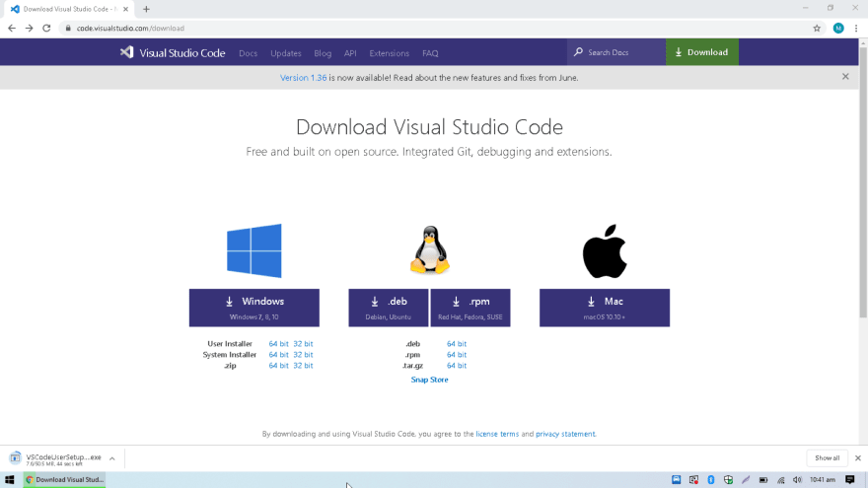Click the VSCodeUserSetup...exe download item
The height and width of the screenshot is (488, 868).
coord(62,458)
